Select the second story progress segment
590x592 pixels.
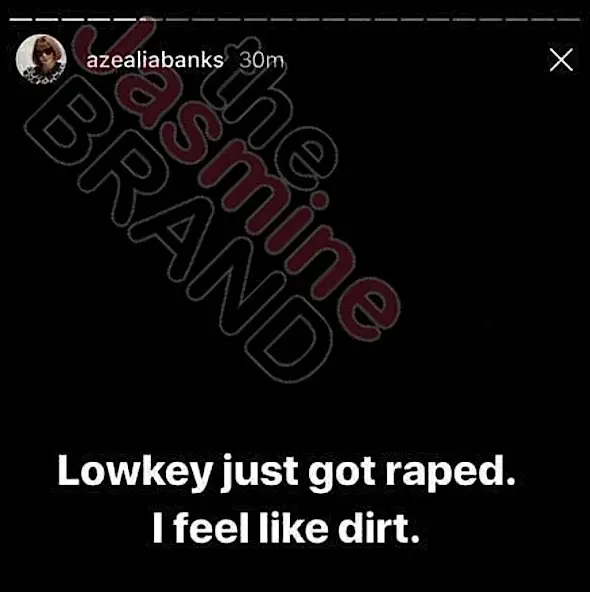[47, 19]
